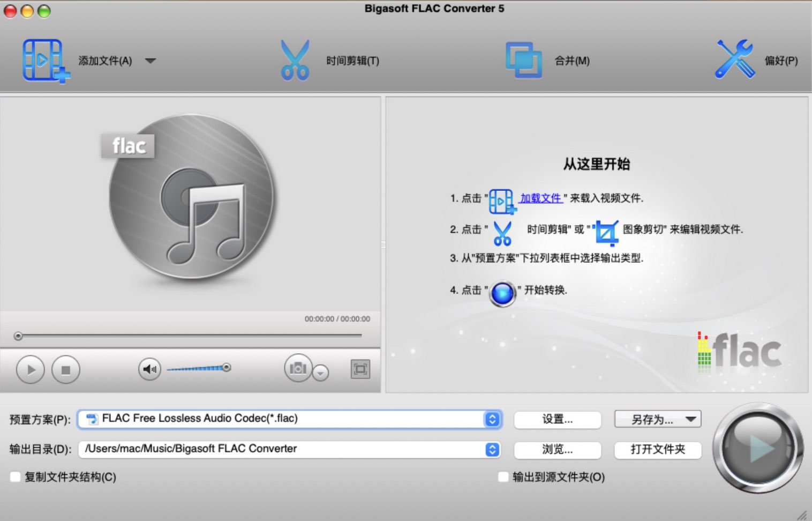
Task: Start conversion with the large round button
Action: coord(757,448)
